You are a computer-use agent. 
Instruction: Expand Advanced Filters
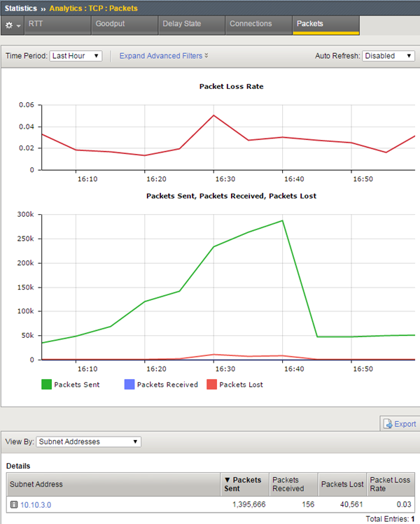pyautogui.click(x=164, y=56)
